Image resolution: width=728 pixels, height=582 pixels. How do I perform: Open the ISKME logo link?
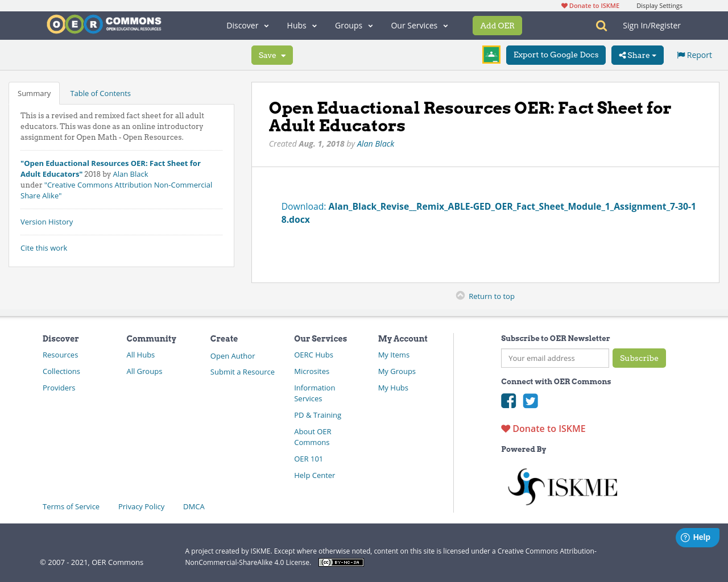562,486
